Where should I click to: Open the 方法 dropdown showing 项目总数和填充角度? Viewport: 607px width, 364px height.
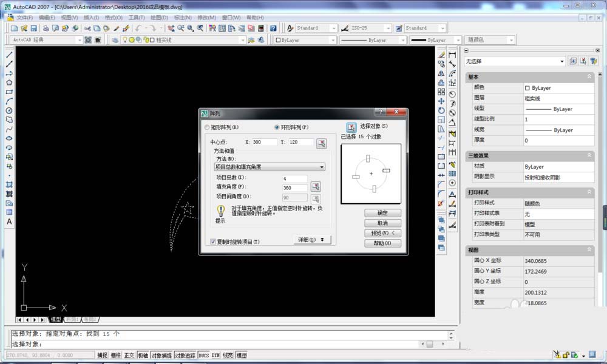tap(269, 167)
